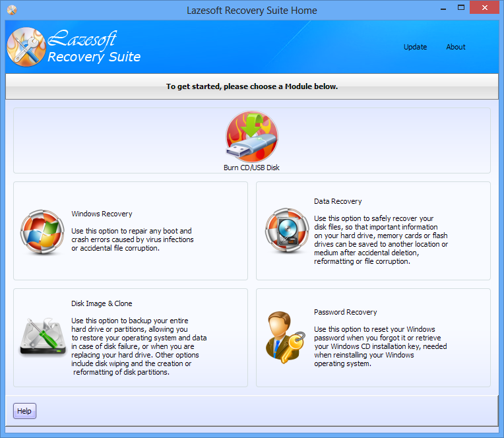
Task: Select the Windows Recovery title text
Action: (102, 214)
